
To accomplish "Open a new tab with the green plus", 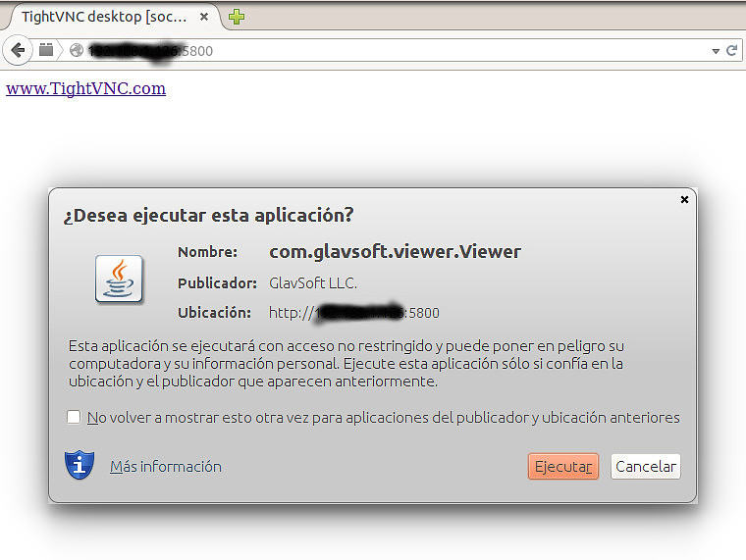I will (237, 17).
